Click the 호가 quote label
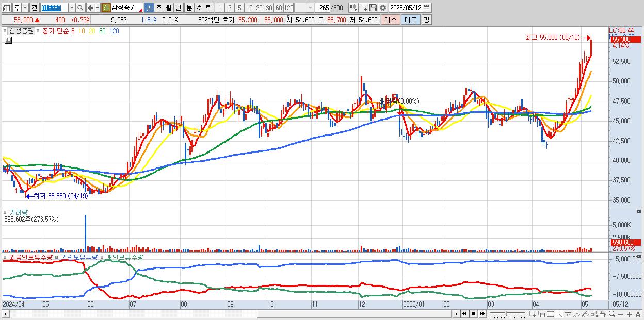This screenshot has height=320, width=644. coord(228,20)
